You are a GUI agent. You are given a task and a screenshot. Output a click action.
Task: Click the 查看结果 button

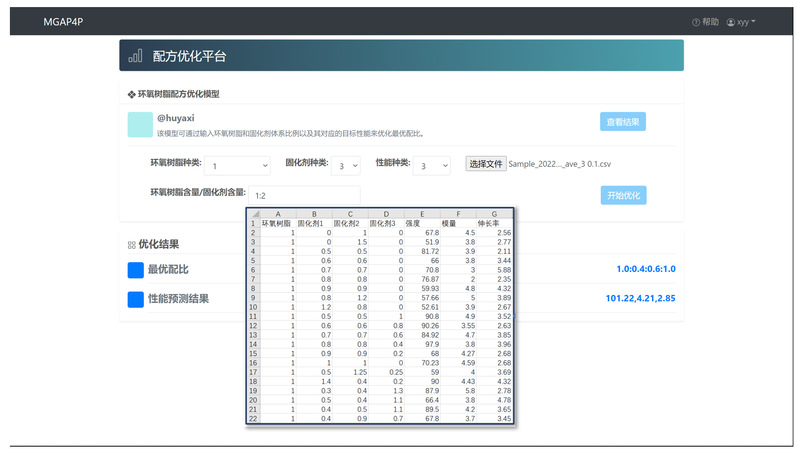coord(623,122)
